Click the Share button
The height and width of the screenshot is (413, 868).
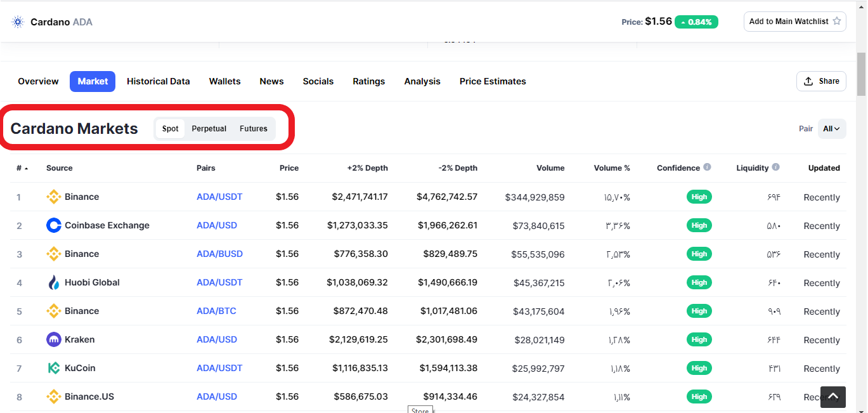[821, 81]
